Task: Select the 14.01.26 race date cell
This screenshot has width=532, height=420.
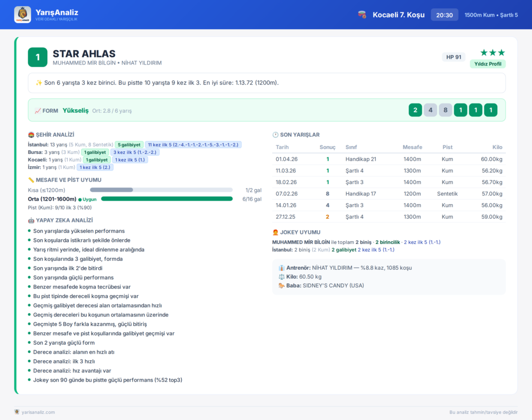Action: [286, 205]
